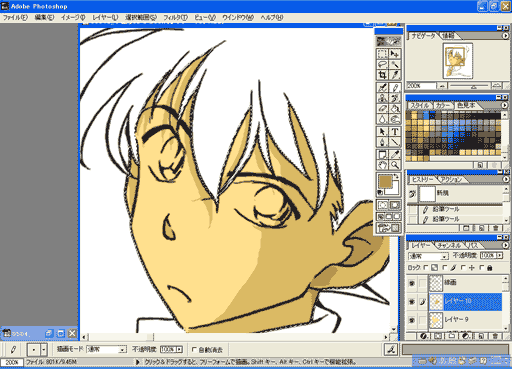The image size is (512, 369).
Task: Open the フィルタ (Filter) menu
Action: click(175, 18)
